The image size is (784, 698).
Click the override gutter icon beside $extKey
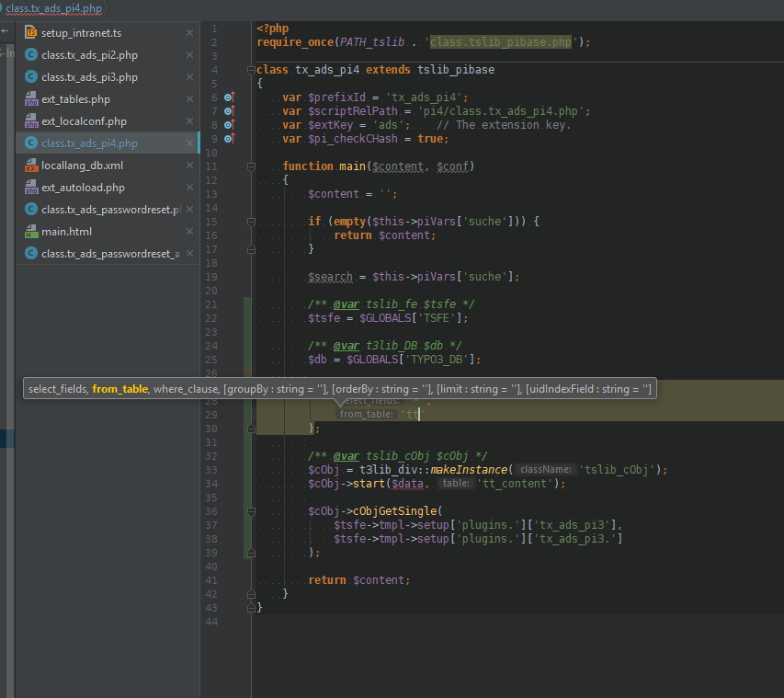point(230,125)
